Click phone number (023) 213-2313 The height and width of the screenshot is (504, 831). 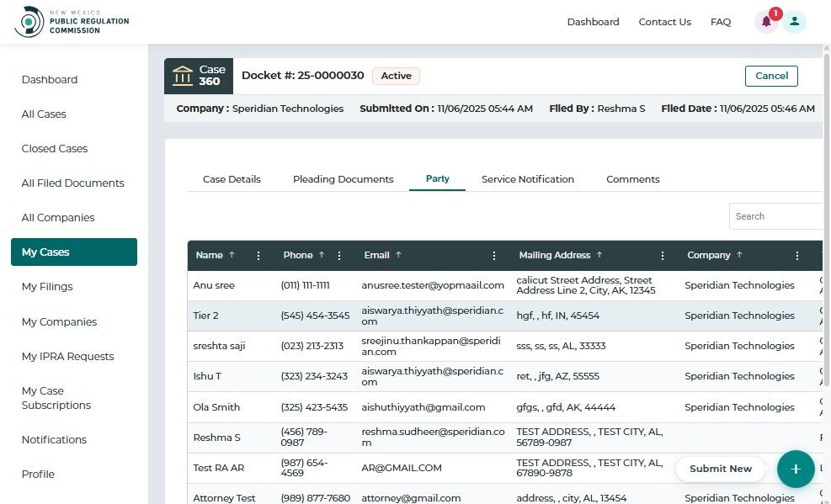(x=312, y=346)
